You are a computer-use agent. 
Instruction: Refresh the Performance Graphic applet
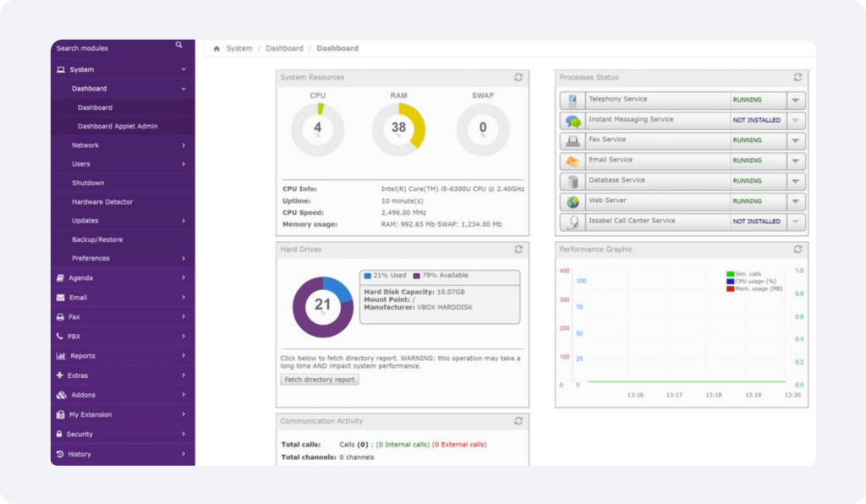click(x=797, y=249)
